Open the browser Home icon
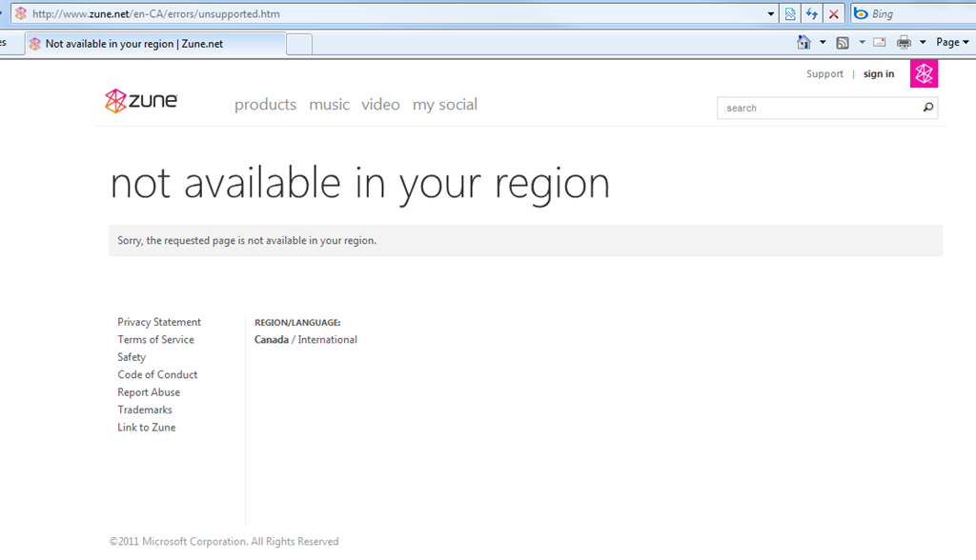This screenshot has height=560, width=976. coord(803,42)
